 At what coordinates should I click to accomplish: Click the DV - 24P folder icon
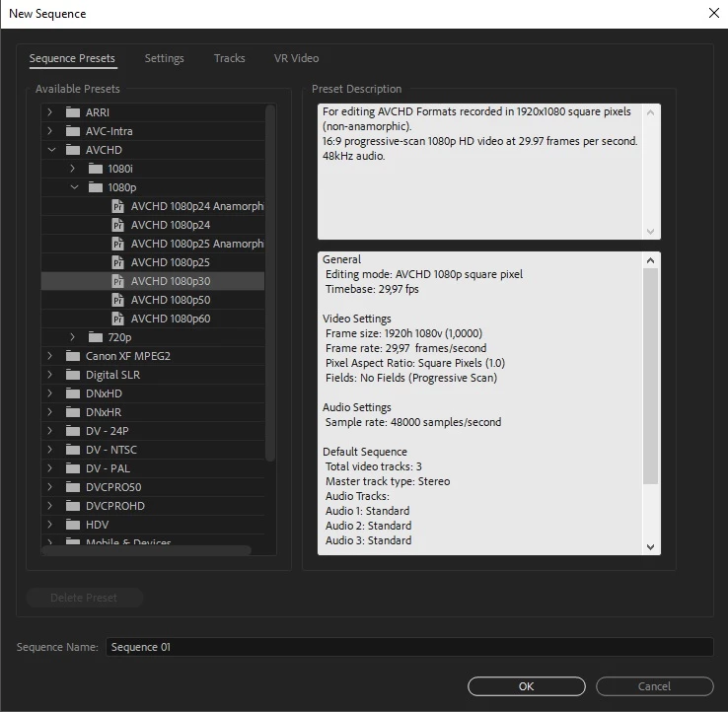(x=73, y=431)
